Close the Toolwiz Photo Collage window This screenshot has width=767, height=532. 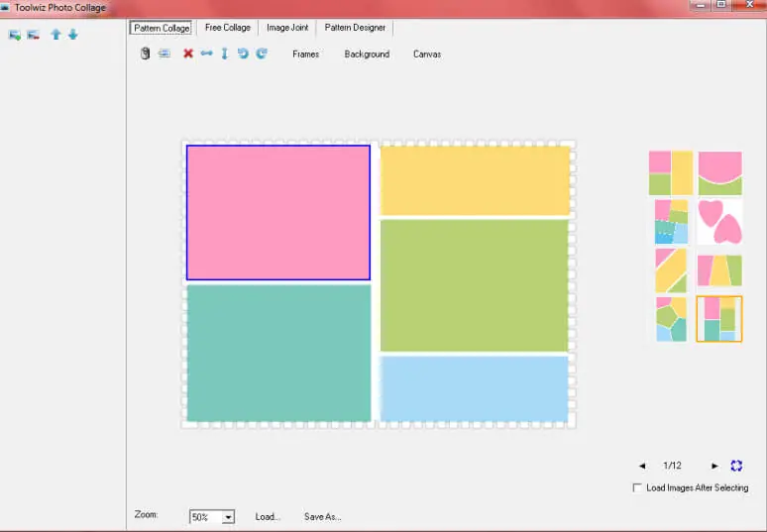coord(750,5)
